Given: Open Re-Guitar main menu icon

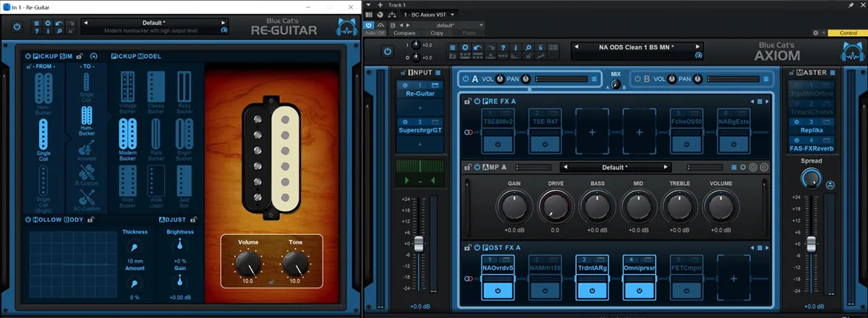Looking at the screenshot, I should 37,23.
